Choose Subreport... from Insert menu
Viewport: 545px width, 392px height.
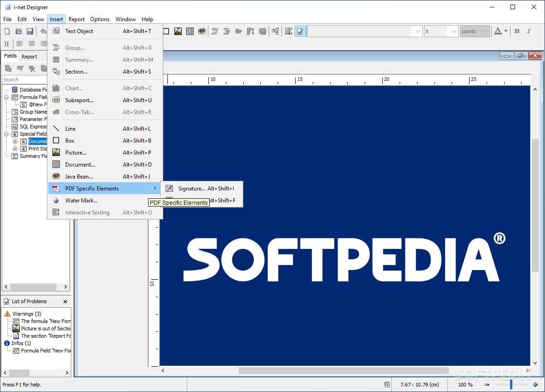[x=105, y=100]
